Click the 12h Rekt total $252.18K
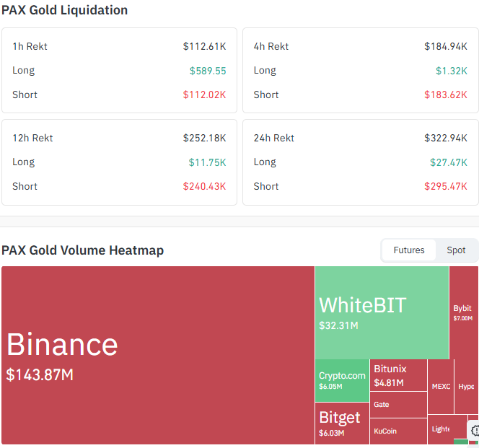Viewport: 479px width, 448px height. 204,138
